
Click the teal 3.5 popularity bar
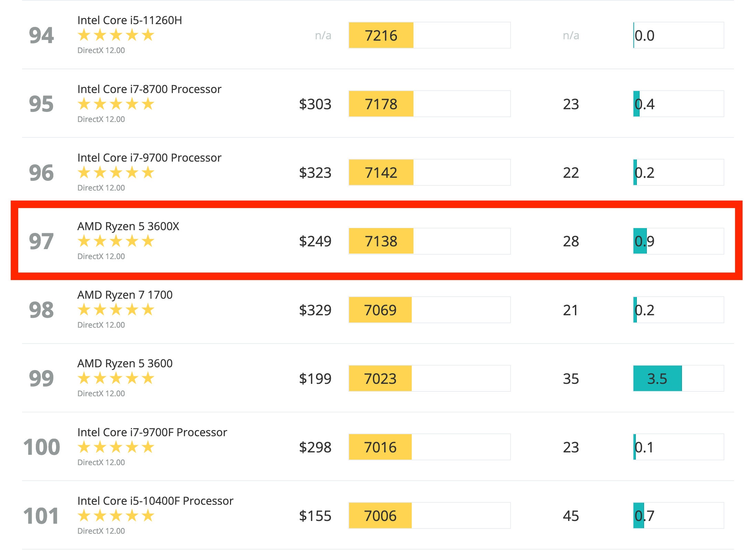(657, 379)
